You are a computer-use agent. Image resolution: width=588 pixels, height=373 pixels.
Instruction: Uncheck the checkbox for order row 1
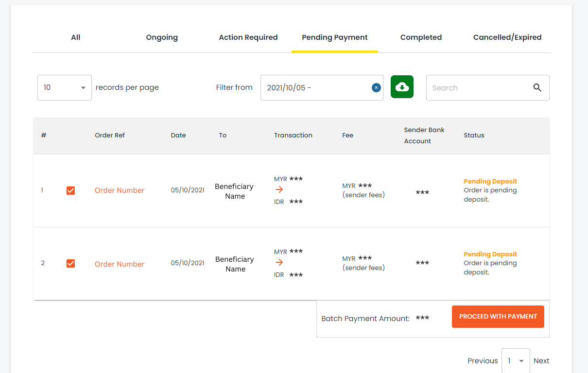coord(70,190)
